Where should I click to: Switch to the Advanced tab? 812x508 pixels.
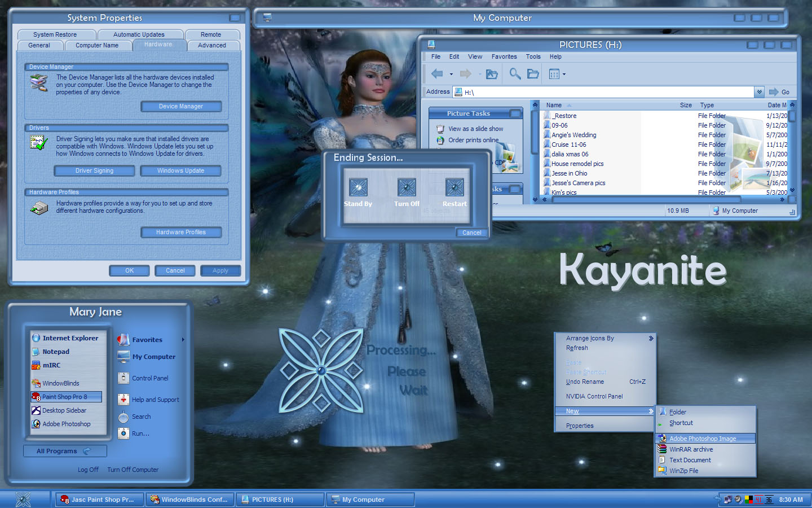(212, 45)
